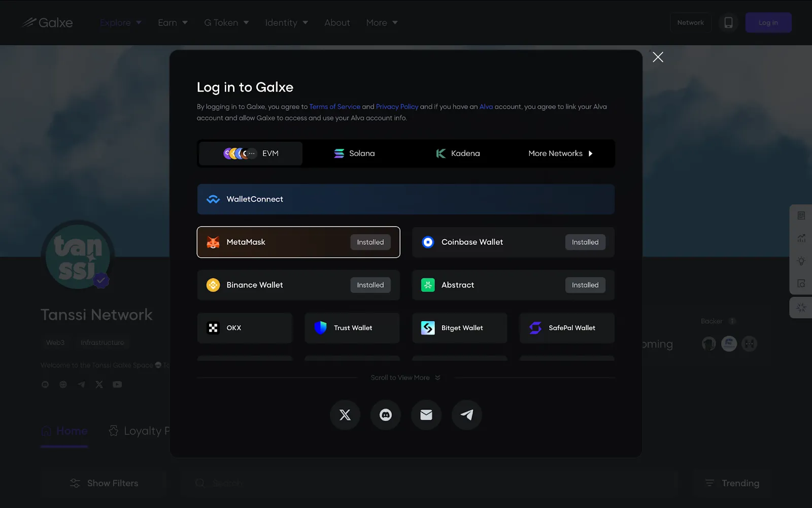Open the Terms of Service link
This screenshot has height=508, width=812.
pos(335,107)
